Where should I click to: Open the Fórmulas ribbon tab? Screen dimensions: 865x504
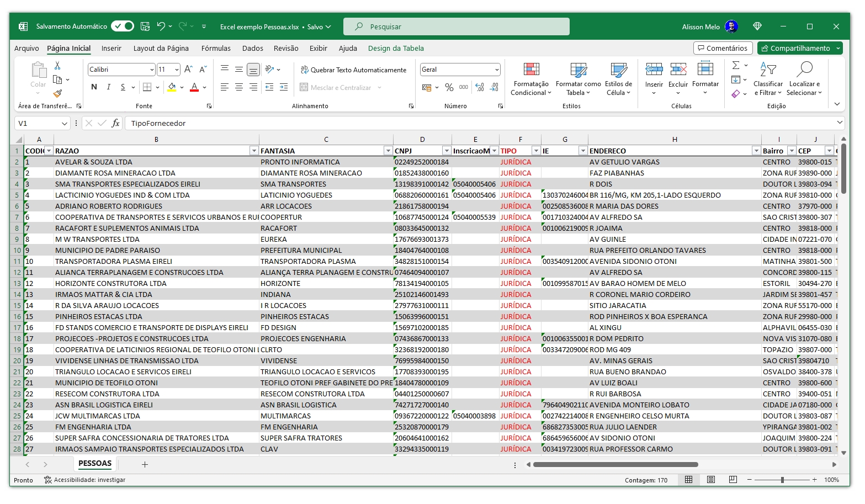pos(216,48)
